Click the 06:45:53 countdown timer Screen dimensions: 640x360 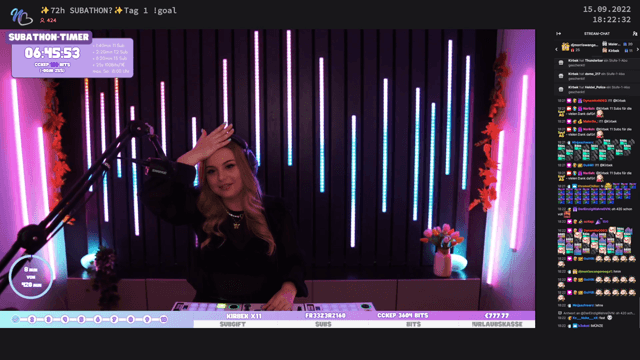pyautogui.click(x=52, y=53)
